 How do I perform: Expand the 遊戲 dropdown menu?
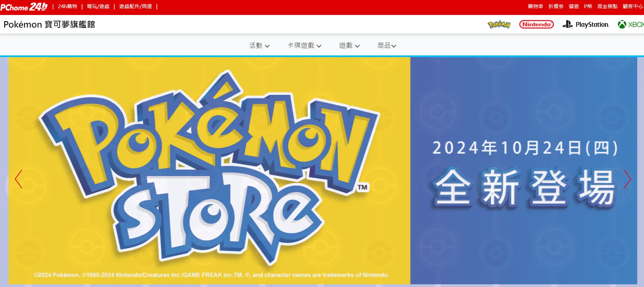350,46
